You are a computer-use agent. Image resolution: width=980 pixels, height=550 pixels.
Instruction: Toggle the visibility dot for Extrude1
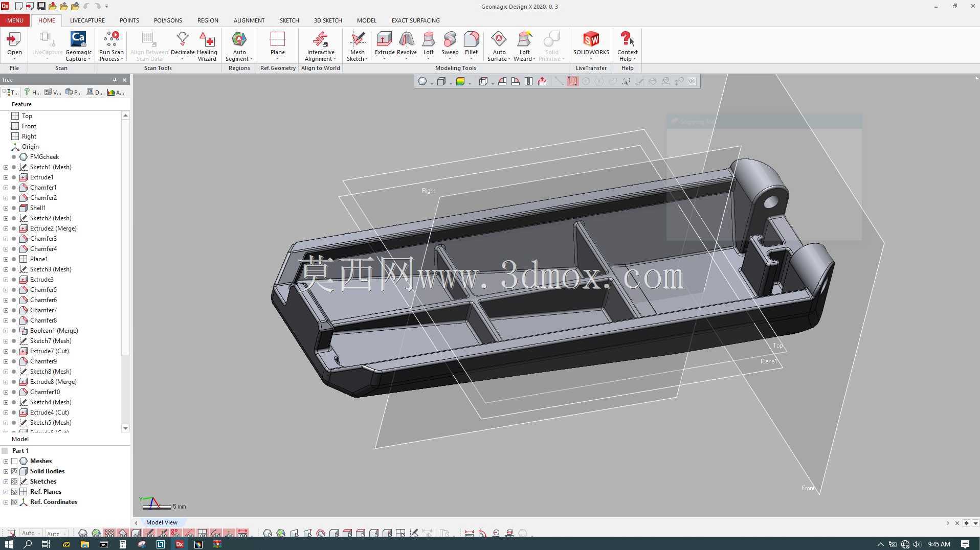point(14,177)
